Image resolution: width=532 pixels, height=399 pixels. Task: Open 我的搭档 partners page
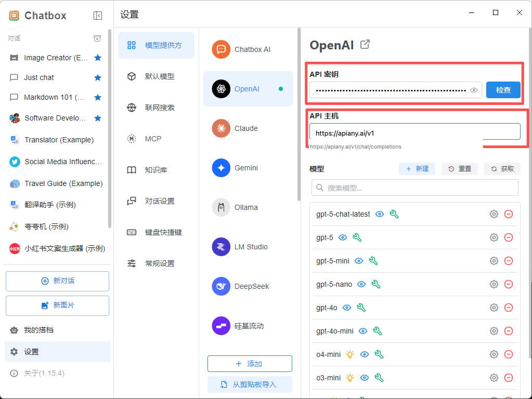tap(57, 330)
